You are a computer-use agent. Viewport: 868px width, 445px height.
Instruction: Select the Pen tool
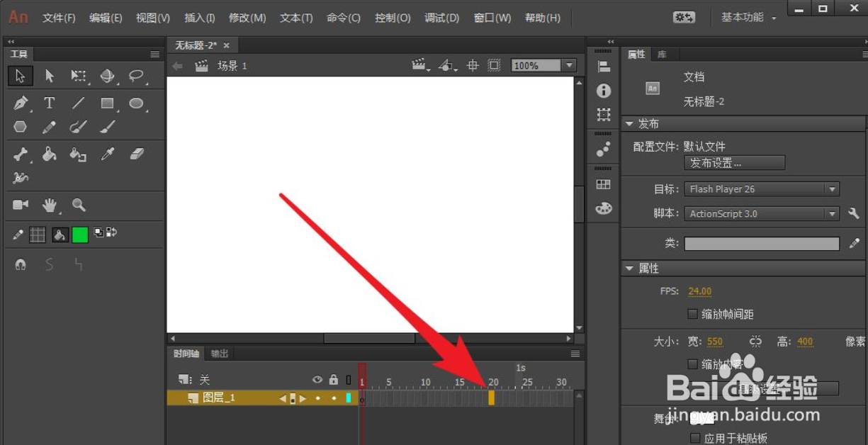coord(21,103)
